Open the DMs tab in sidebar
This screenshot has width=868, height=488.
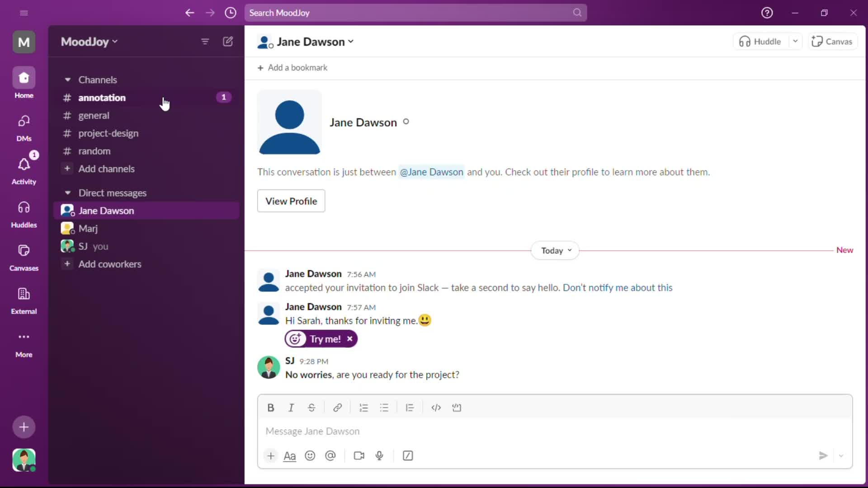pyautogui.click(x=24, y=127)
